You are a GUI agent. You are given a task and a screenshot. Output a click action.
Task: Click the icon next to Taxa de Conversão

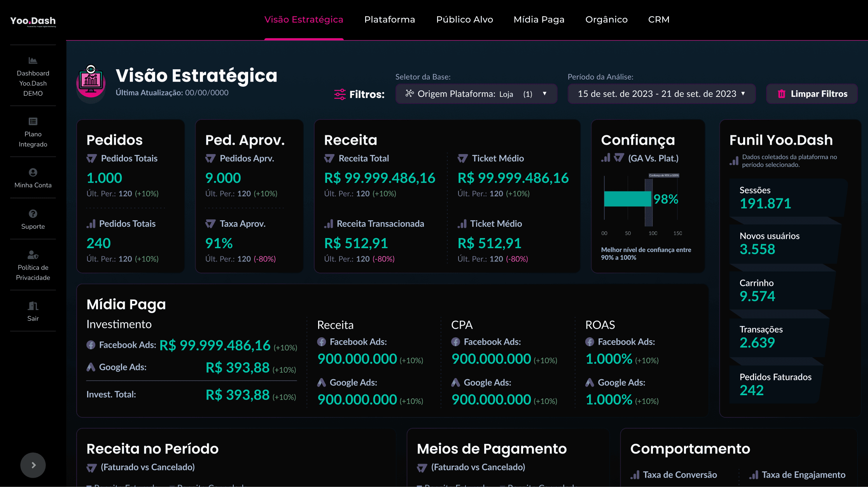pos(635,475)
